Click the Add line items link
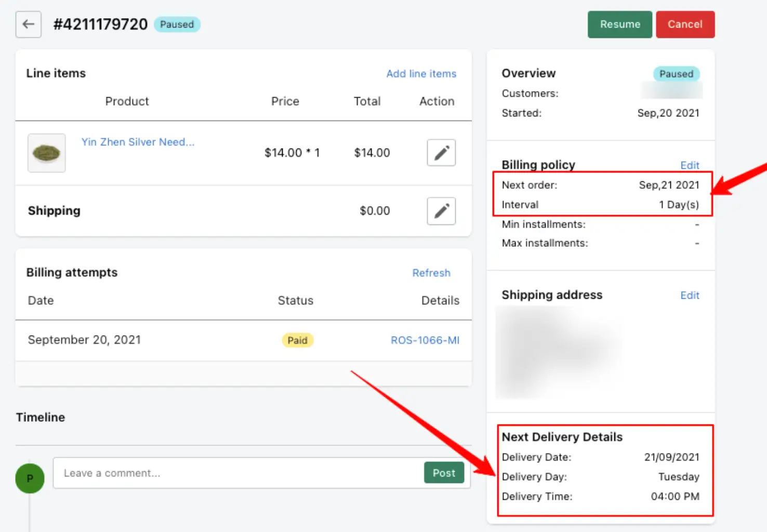This screenshot has width=767, height=532. [421, 74]
